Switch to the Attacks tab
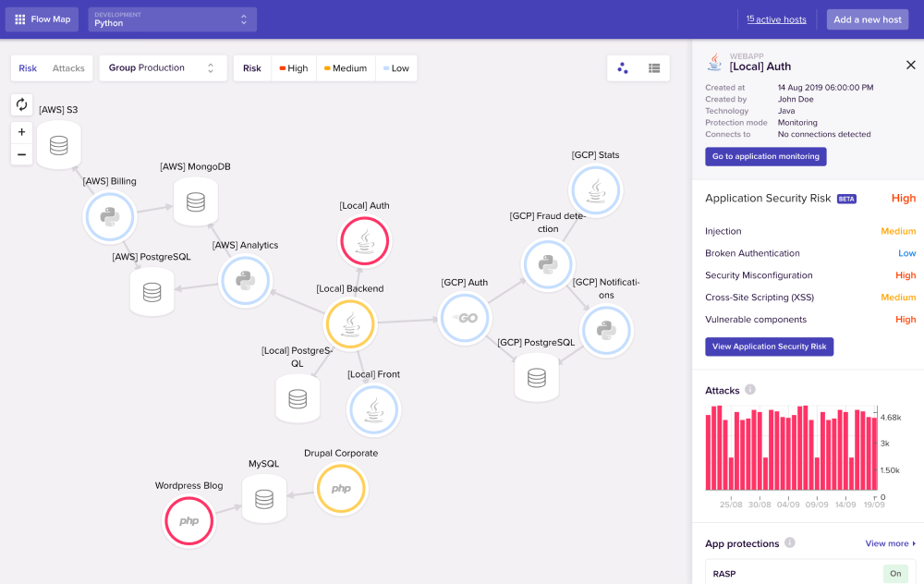The width and height of the screenshot is (924, 584). 68,68
